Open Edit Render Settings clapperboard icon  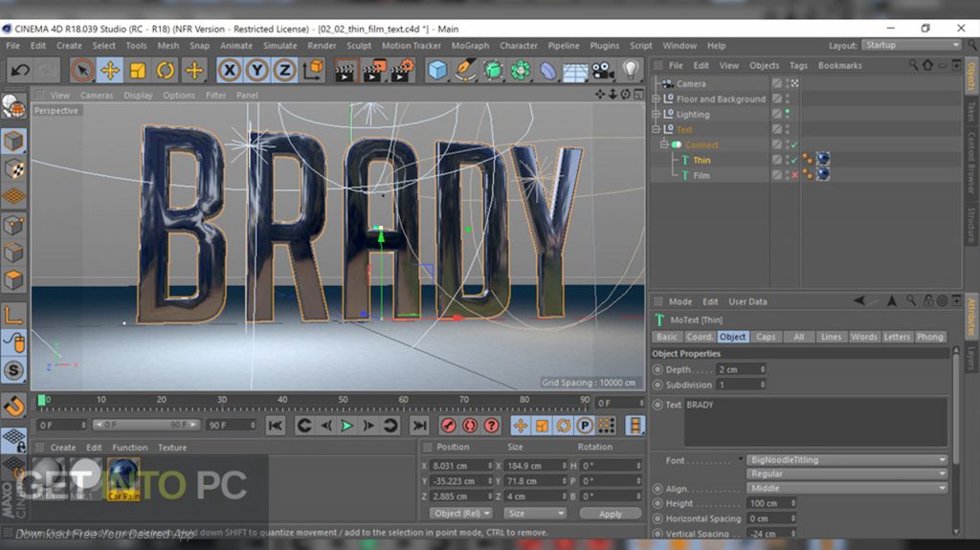tap(403, 70)
